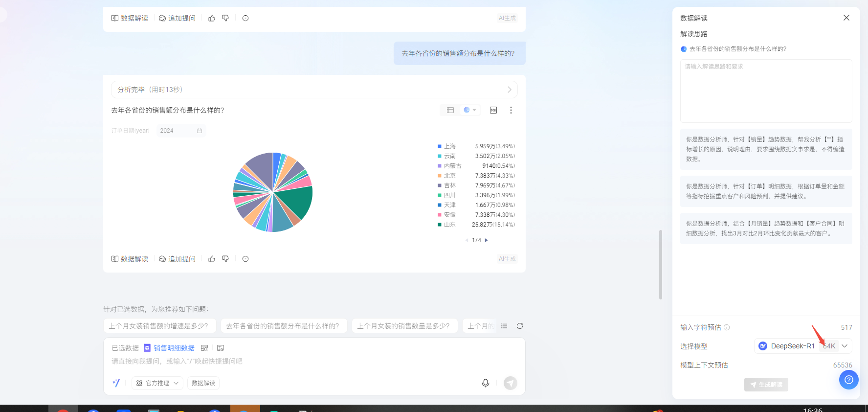Click 数据解读 below the pie chart
This screenshot has height=412, width=868.
[130, 259]
